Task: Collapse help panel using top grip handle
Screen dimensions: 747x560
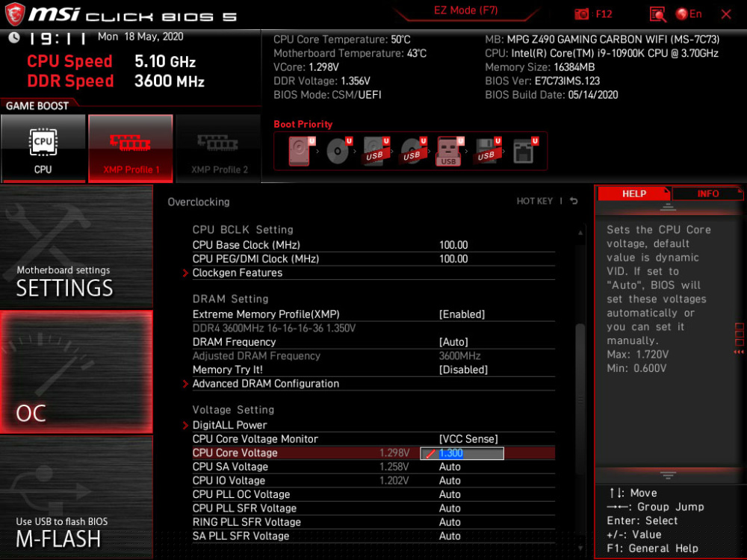Action: point(668,207)
